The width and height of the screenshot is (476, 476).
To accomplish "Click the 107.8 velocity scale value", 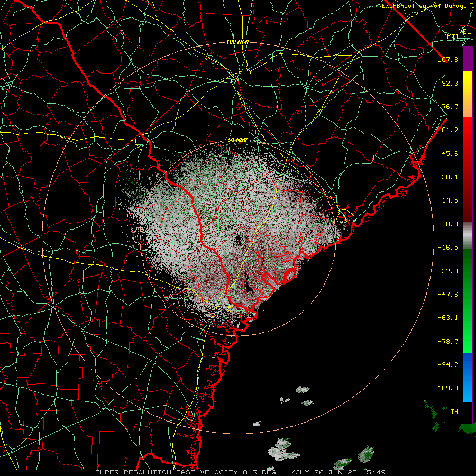I will click(448, 59).
